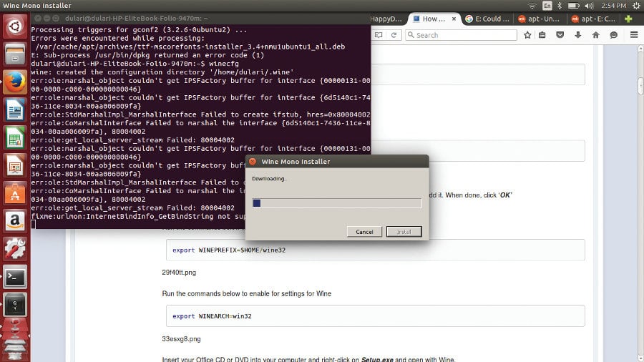Click the Terminal icon in launcher

tap(15, 276)
